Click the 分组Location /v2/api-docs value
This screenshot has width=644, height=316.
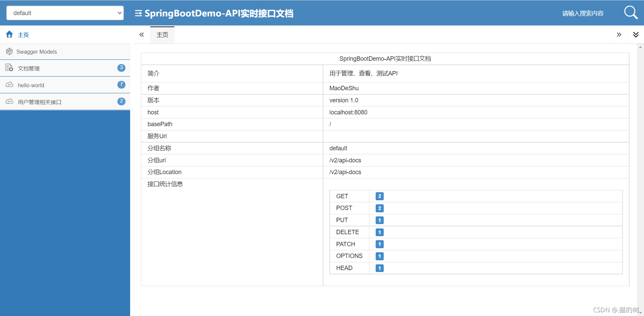[x=345, y=172]
